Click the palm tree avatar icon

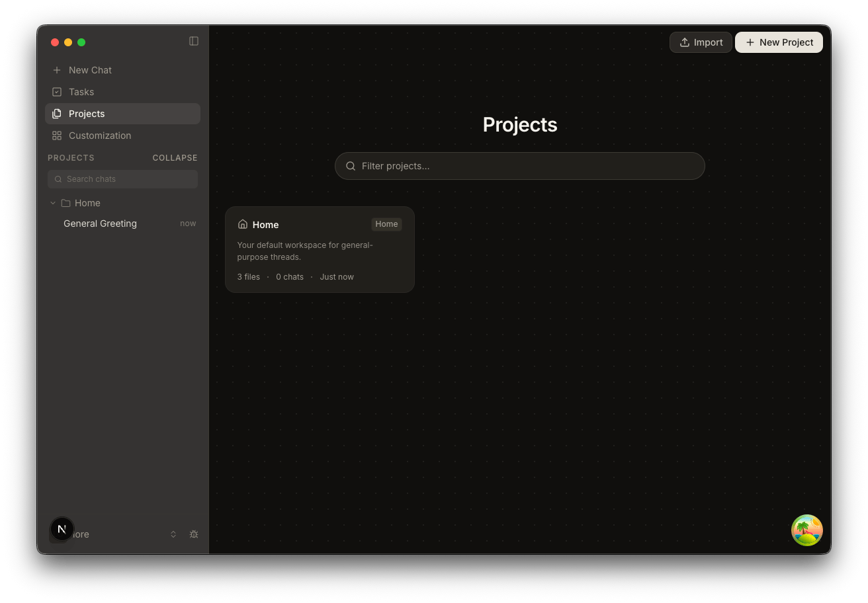(807, 530)
